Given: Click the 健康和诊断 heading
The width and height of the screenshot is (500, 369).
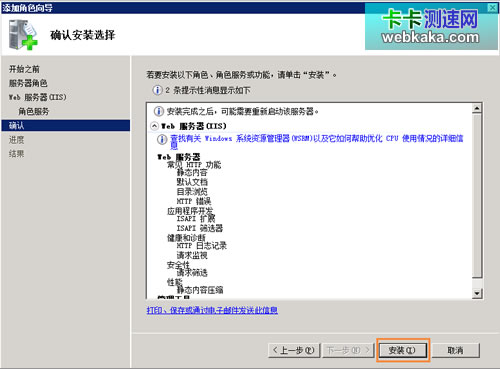Looking at the screenshot, I should (186, 237).
